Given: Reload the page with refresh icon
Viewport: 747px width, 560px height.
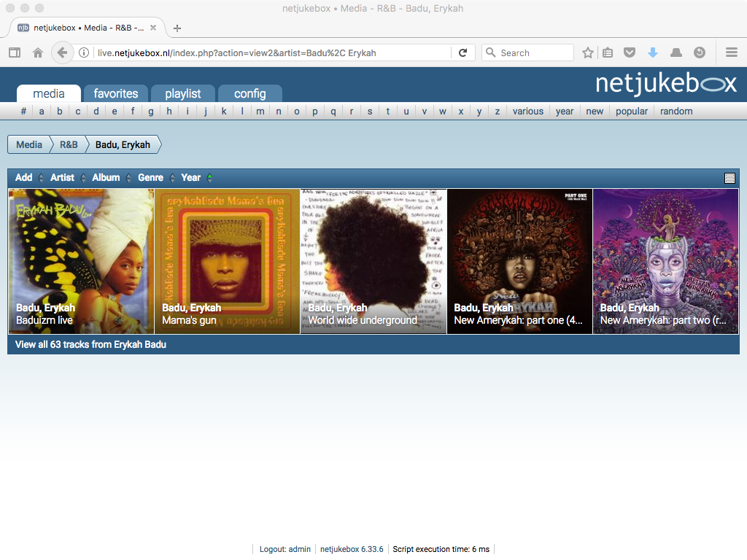Looking at the screenshot, I should click(x=462, y=52).
